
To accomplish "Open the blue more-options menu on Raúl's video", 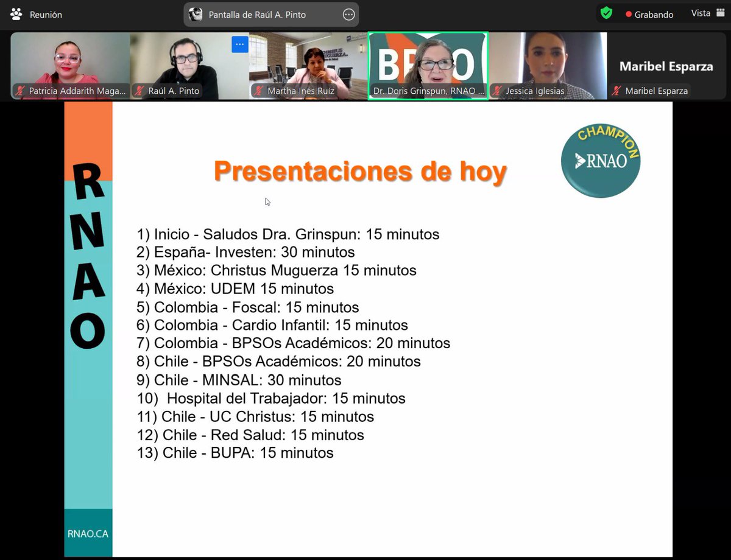I will tap(239, 44).
